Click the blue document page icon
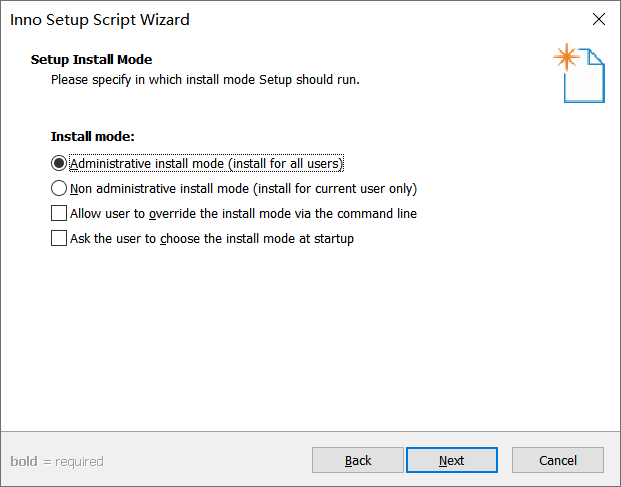The height and width of the screenshot is (487, 621). (x=587, y=79)
